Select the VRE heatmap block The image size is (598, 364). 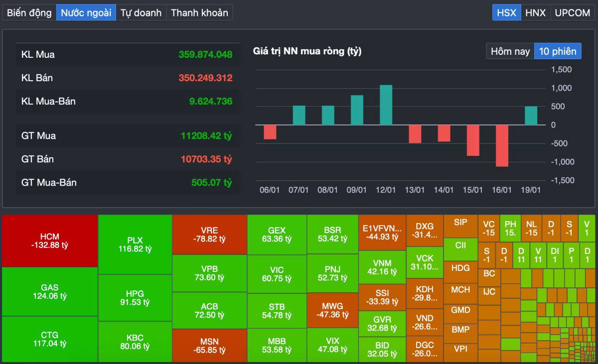point(209,235)
